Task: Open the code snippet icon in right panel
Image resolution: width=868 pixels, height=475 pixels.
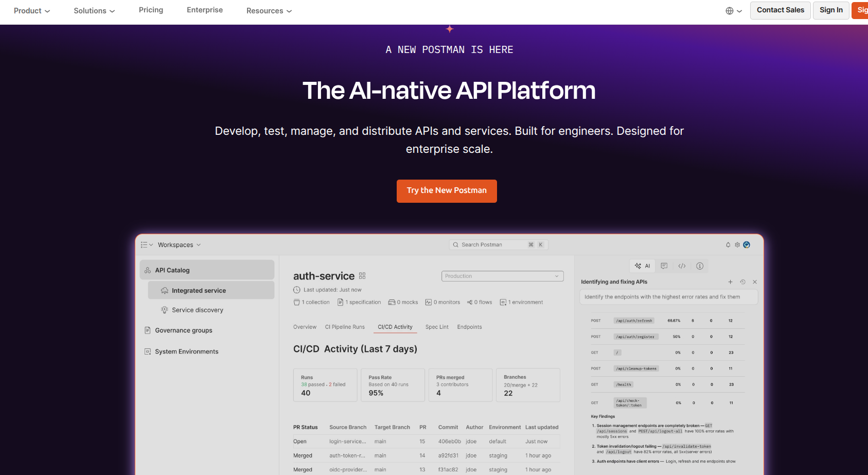Action: 682,266
